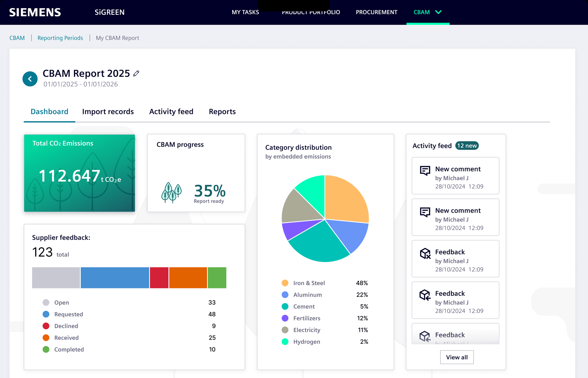This screenshot has height=378, width=588.
Task: Select the orange Iron & Steel pie slice
Action: coord(344,200)
